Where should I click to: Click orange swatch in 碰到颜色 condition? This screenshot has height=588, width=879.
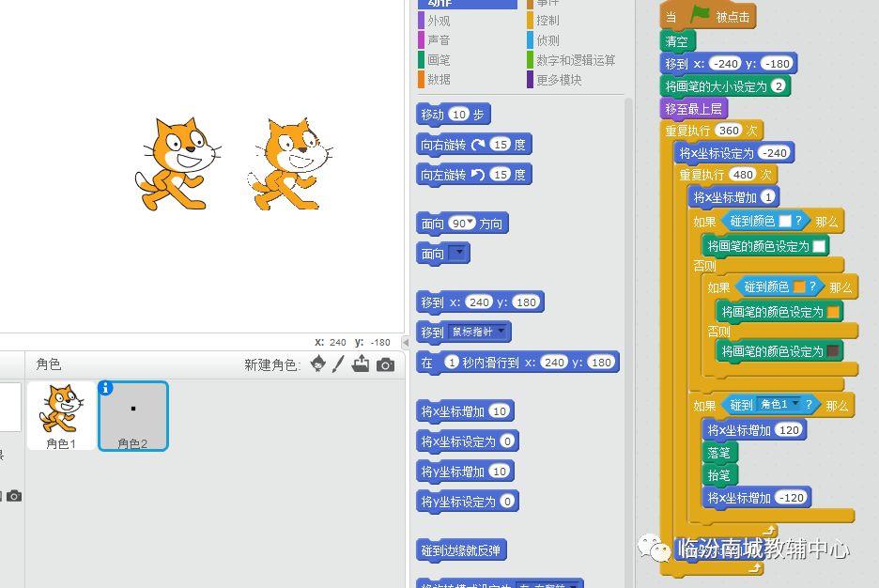799,286
